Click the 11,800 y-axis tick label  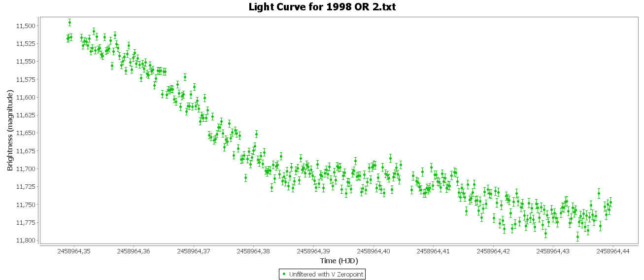click(x=26, y=241)
